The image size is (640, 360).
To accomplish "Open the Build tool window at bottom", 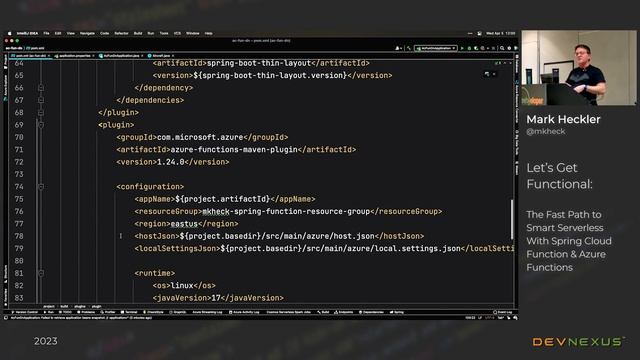I will (x=323, y=312).
